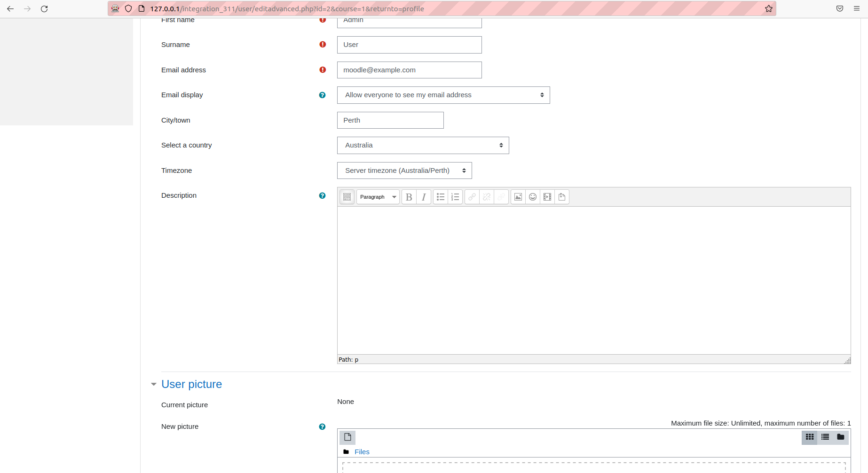
Task: Open the Paragraph format dropdown
Action: [378, 197]
